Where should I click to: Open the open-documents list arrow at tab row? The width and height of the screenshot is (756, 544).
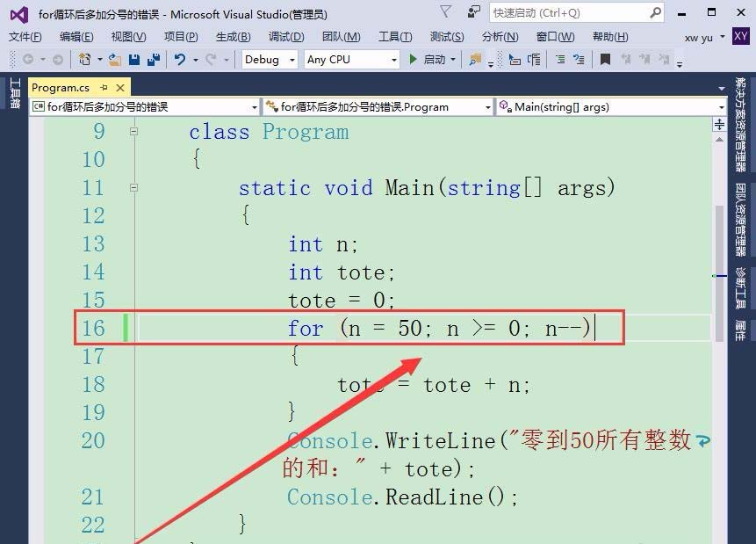pos(721,89)
